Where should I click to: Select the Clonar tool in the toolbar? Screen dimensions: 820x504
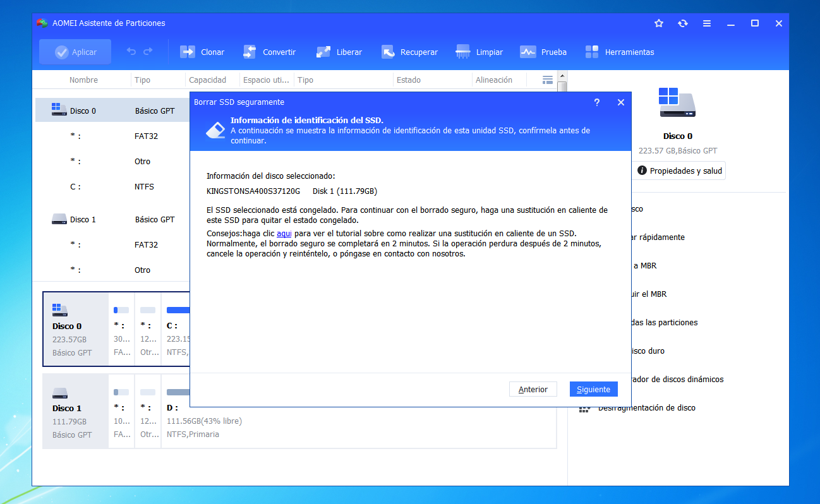(202, 52)
